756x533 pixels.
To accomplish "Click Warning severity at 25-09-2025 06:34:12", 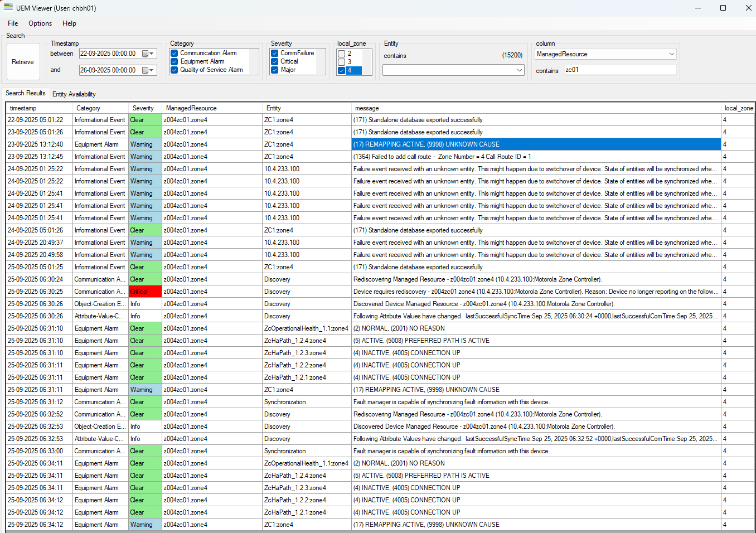I will [145, 525].
